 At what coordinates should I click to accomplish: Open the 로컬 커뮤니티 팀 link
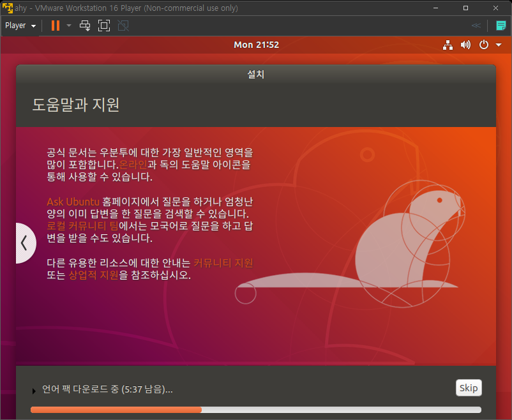[x=82, y=226]
